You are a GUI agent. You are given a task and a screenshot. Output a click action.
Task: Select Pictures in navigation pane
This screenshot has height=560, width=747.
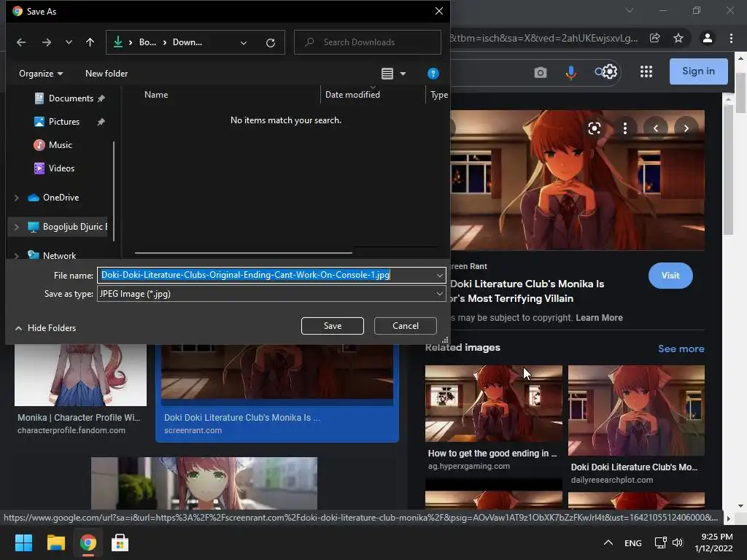[x=63, y=122]
